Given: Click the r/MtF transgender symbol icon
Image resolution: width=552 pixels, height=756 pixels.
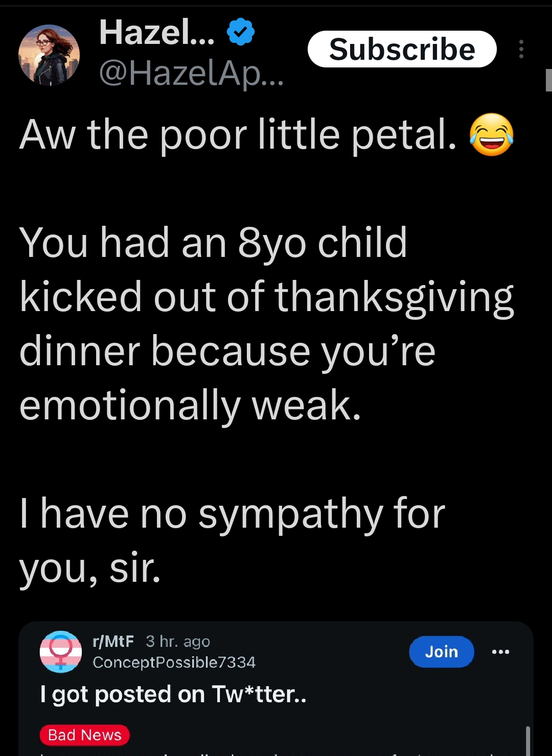Looking at the screenshot, I should click(x=61, y=651).
